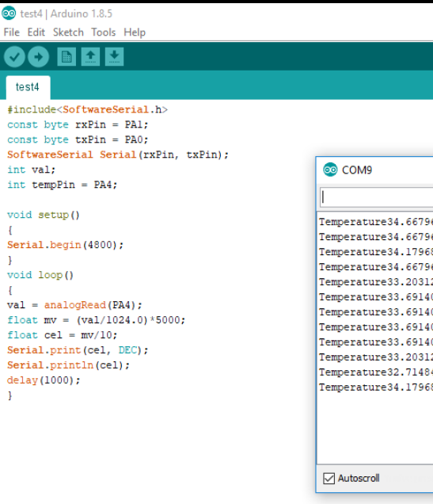Open the Tools menu
The height and width of the screenshot is (504, 433).
click(x=104, y=32)
